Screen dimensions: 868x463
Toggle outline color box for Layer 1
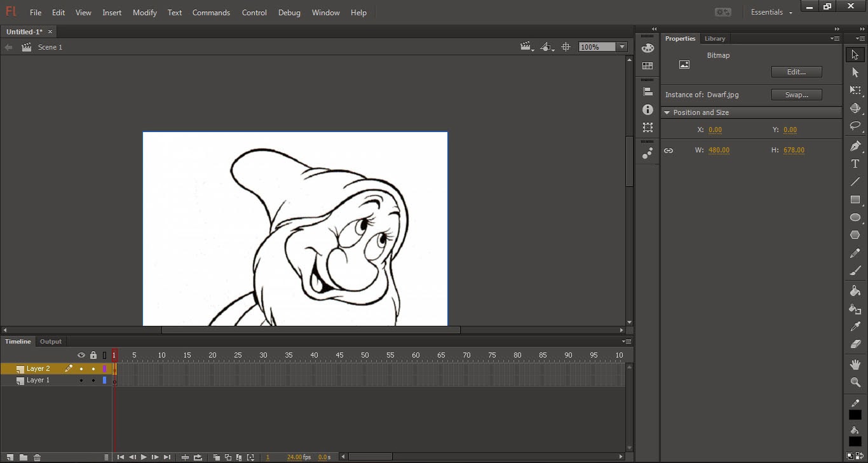(x=105, y=380)
